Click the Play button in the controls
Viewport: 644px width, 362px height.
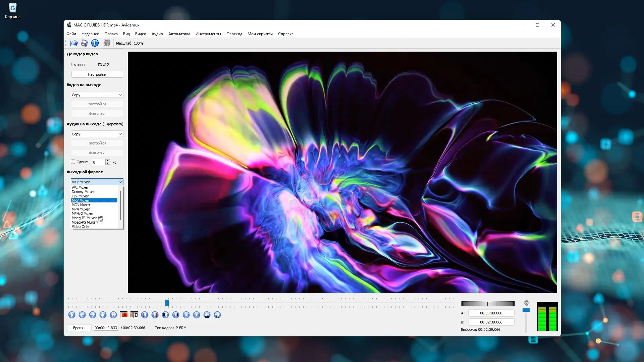pyautogui.click(x=72, y=315)
